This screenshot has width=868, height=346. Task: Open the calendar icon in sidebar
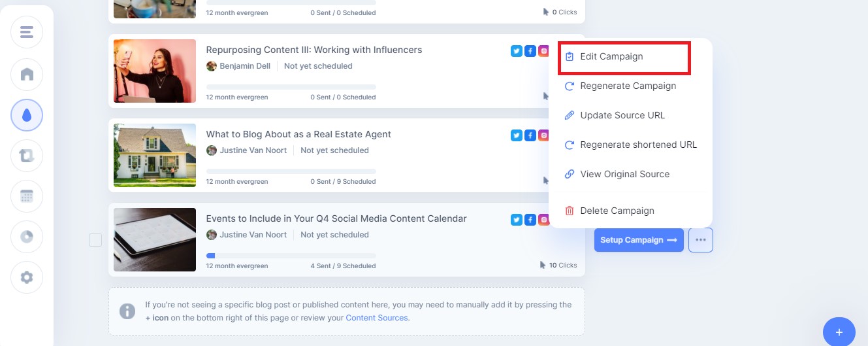tap(27, 196)
